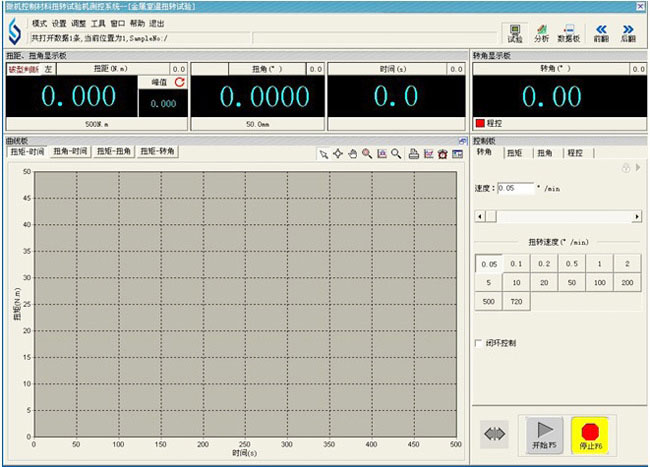This screenshot has width=650, height=467.
Task: Go to next record with 后翻
Action: pyautogui.click(x=630, y=32)
